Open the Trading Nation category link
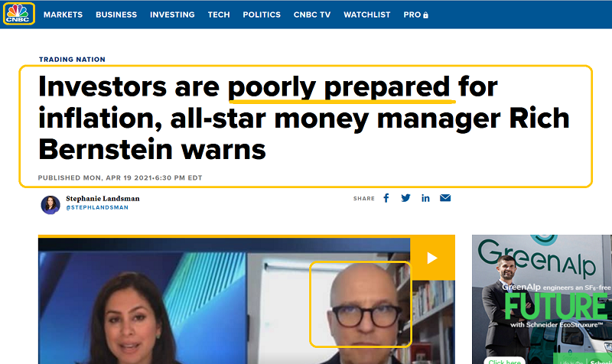Image resolution: width=612 pixels, height=364 pixels. 72,60
